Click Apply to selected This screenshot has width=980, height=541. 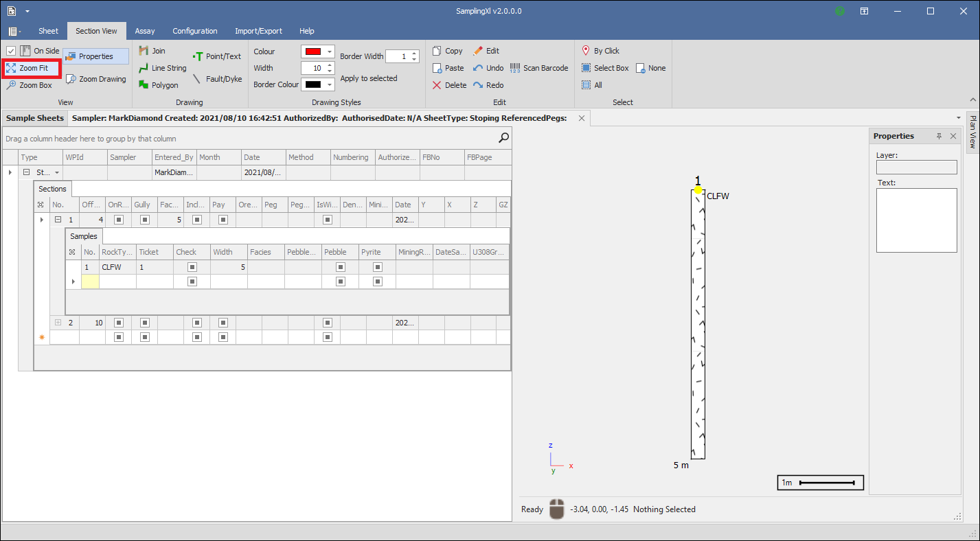tap(369, 78)
